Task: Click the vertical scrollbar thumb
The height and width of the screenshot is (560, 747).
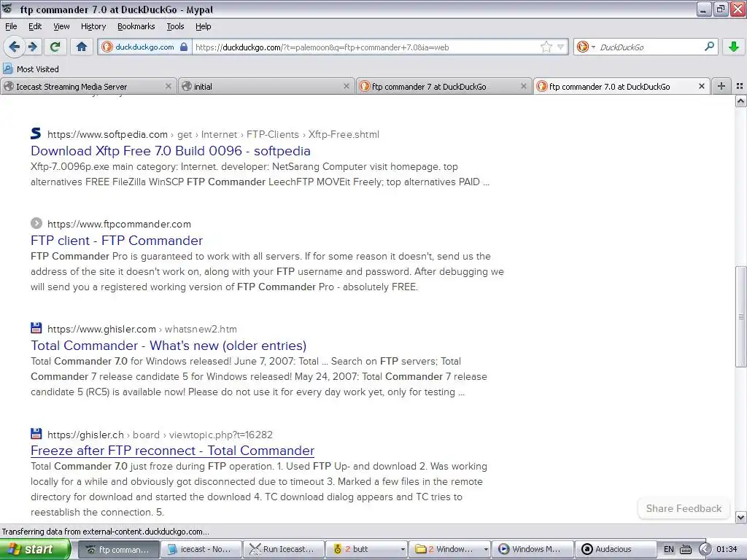Action: (x=741, y=316)
